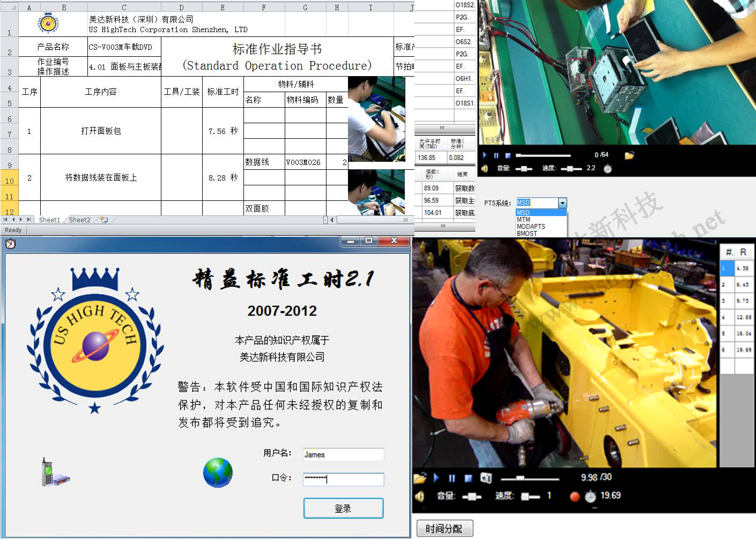Click the first worker photo in spreadsheet
This screenshot has width=756, height=539.
376,119
